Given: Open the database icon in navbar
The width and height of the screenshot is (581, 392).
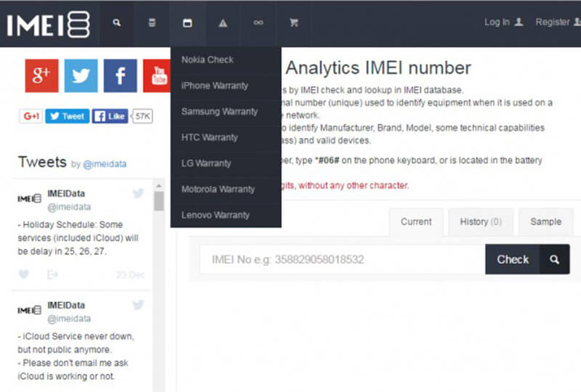Looking at the screenshot, I should pyautogui.click(x=152, y=23).
